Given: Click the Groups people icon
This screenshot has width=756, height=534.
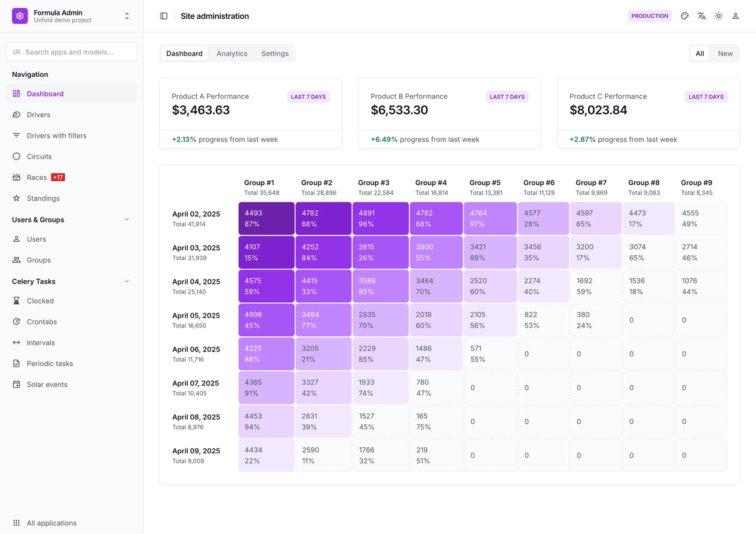Looking at the screenshot, I should pos(16,260).
